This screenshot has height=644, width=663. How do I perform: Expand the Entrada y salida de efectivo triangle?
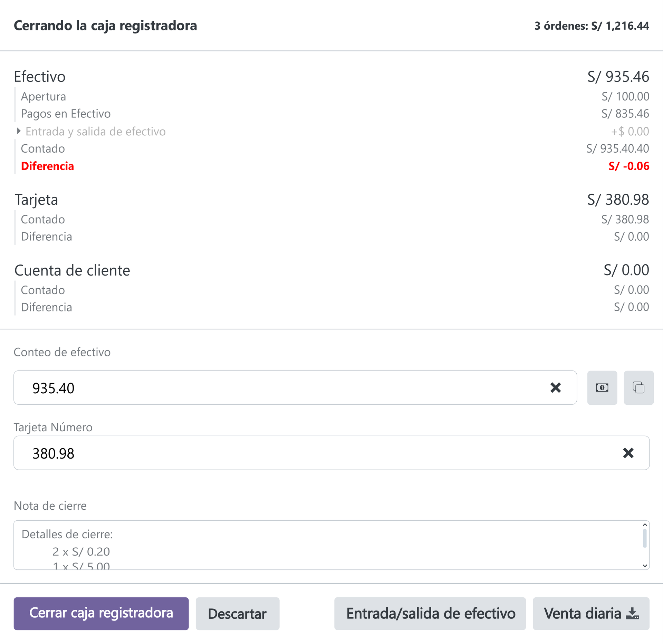[x=19, y=131]
